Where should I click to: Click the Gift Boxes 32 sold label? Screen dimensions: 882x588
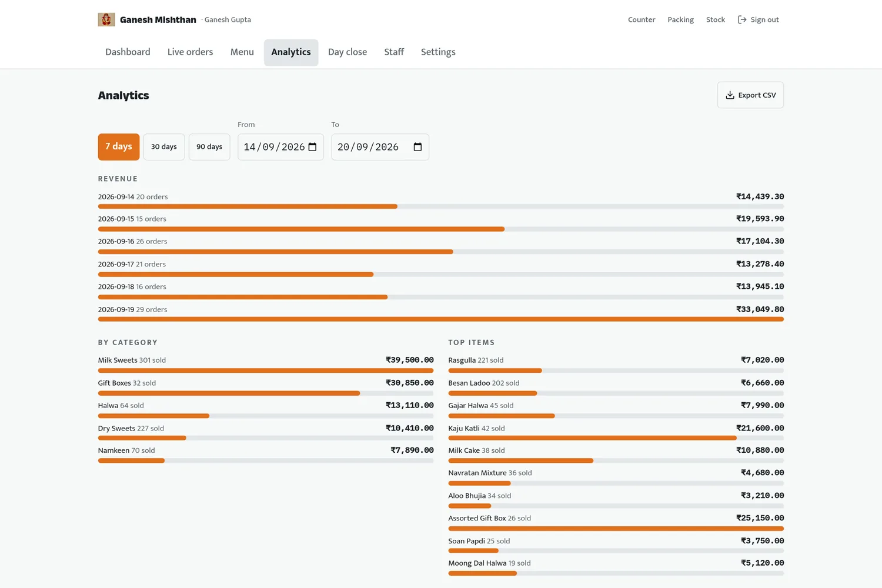pyautogui.click(x=127, y=383)
